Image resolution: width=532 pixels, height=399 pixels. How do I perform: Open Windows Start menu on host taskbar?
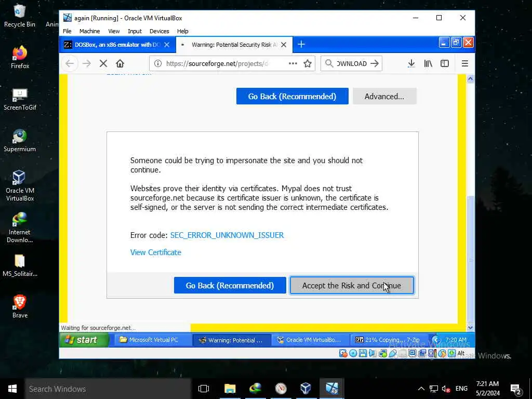coord(12,389)
